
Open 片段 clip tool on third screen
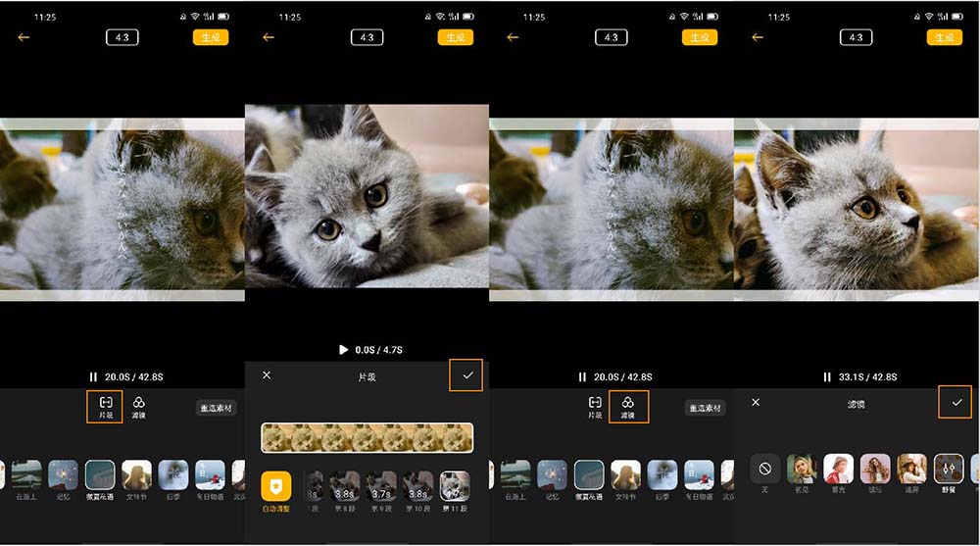coord(595,407)
